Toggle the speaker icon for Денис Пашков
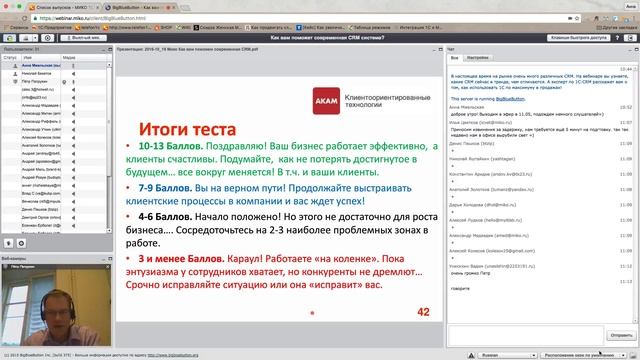 tap(73, 209)
